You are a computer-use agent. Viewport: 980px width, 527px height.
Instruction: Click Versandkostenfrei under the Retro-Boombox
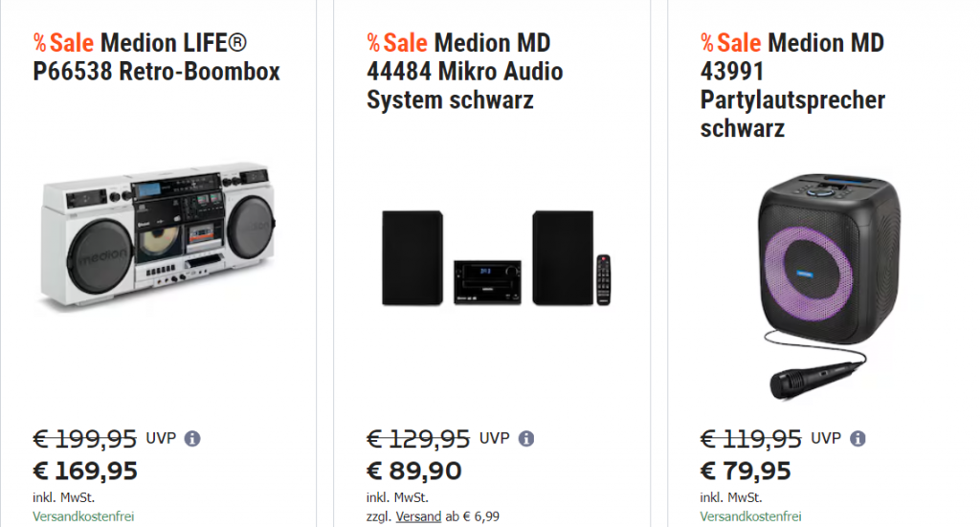(83, 516)
